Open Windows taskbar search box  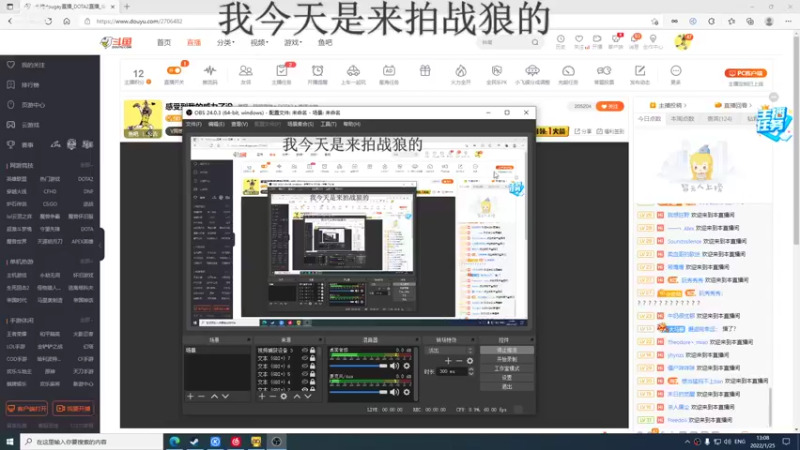tap(92, 441)
